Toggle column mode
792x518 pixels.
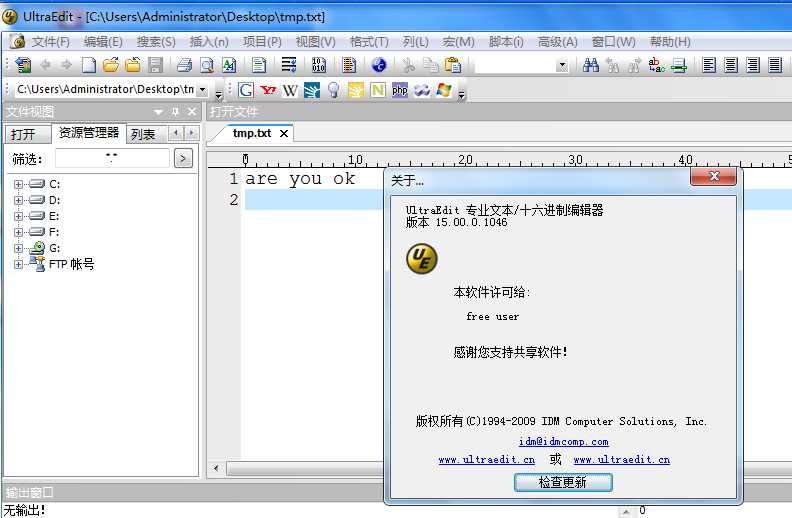(349, 65)
